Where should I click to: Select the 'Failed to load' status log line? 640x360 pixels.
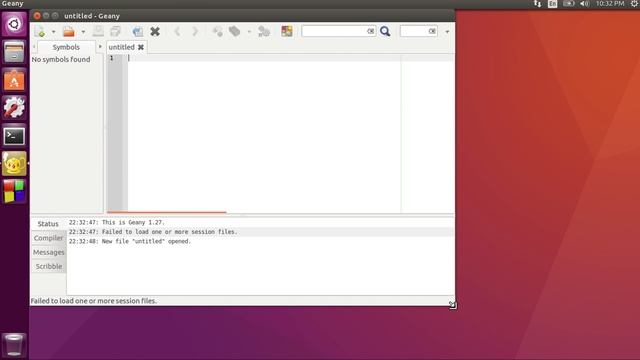click(x=260, y=232)
